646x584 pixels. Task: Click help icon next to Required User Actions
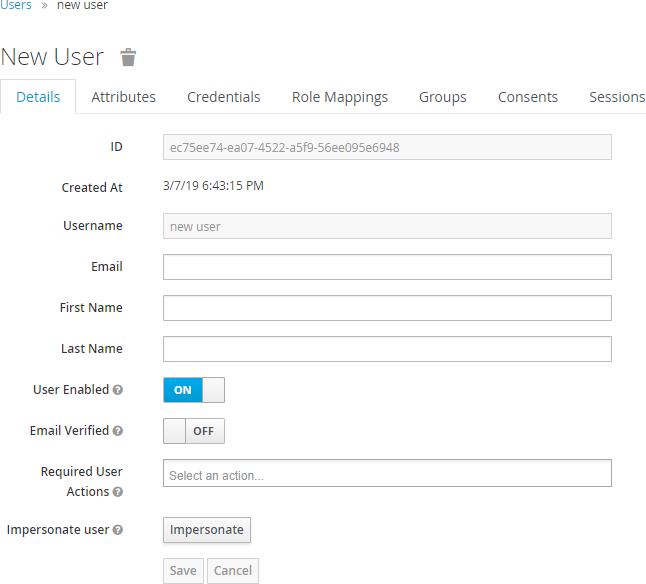pyautogui.click(x=118, y=492)
